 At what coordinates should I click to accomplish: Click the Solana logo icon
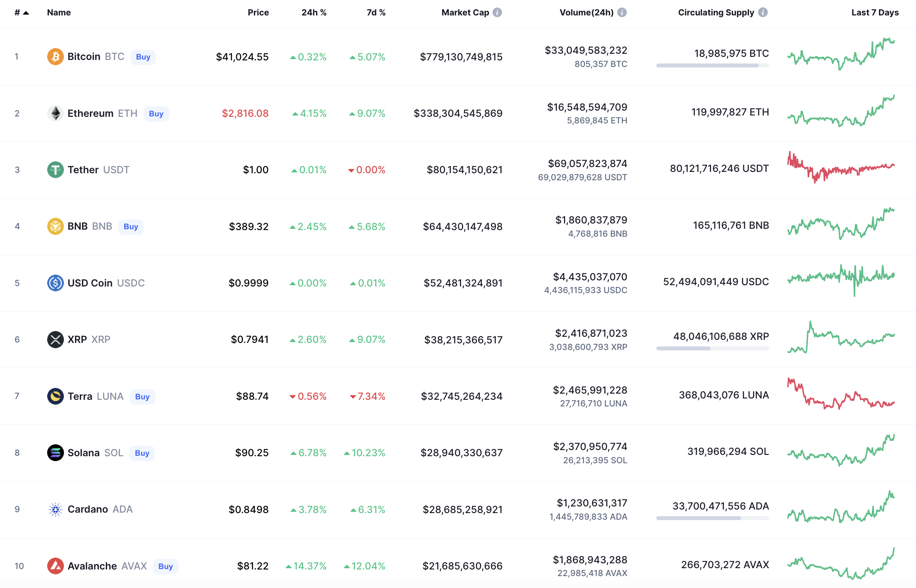coord(55,453)
